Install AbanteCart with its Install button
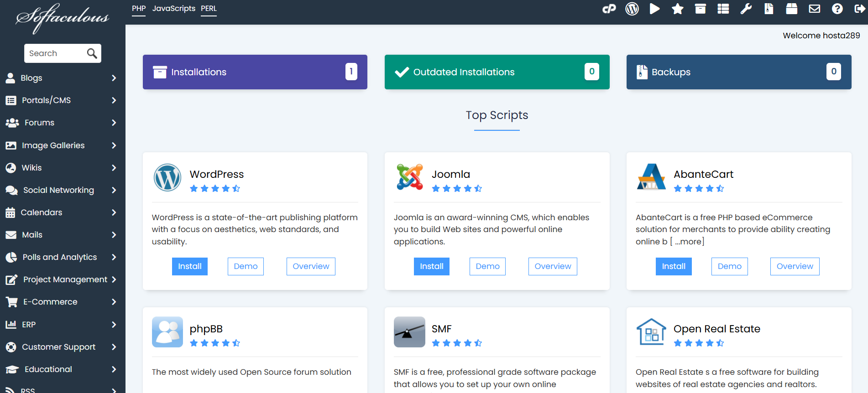The height and width of the screenshot is (393, 868). [x=674, y=266]
